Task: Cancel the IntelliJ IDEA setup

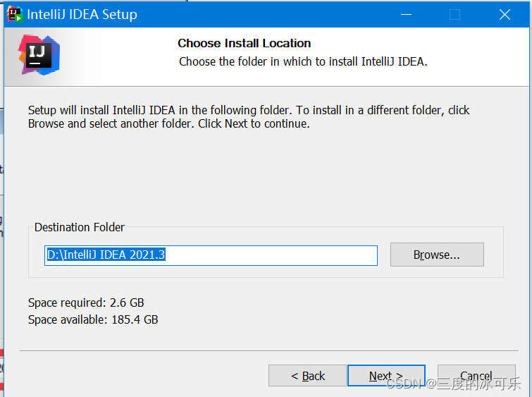Action: coord(476,376)
